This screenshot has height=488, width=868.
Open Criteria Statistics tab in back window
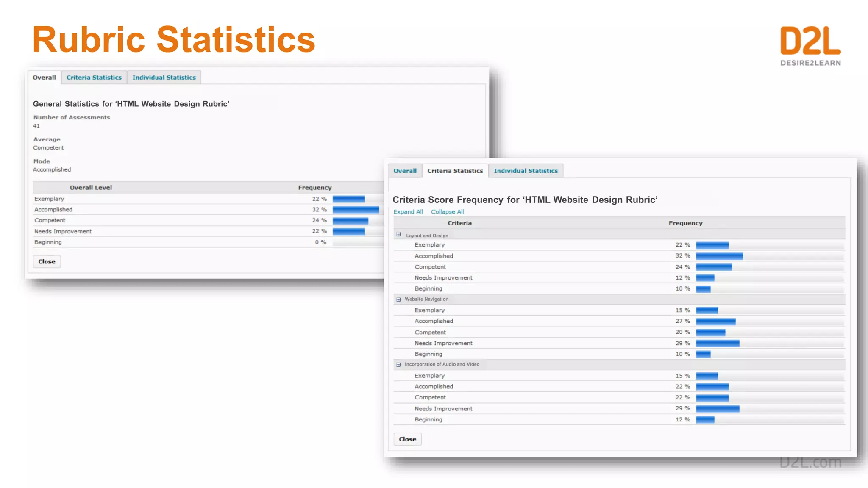[94, 78]
